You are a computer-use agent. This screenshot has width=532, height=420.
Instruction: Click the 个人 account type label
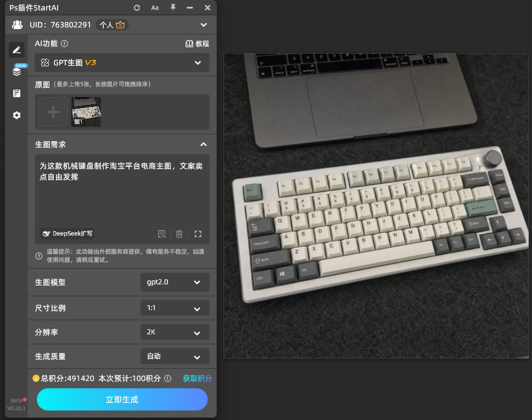106,25
